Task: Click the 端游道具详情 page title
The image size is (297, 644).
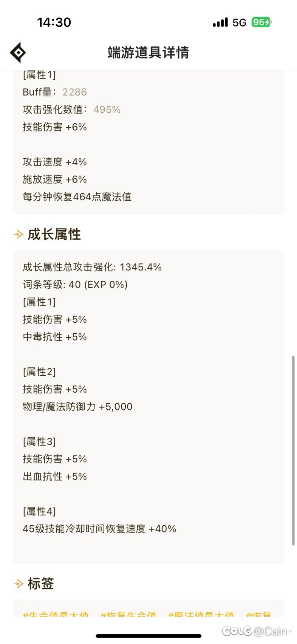Action: tap(148, 53)
